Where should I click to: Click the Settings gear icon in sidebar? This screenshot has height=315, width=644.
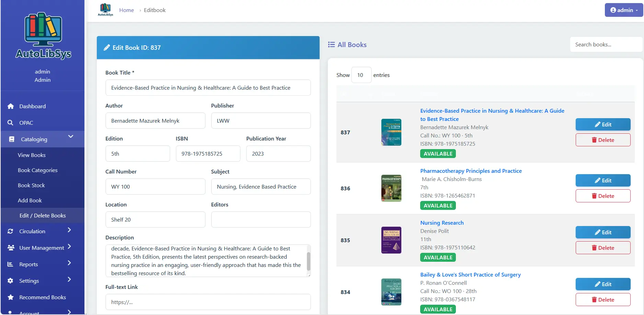10,281
